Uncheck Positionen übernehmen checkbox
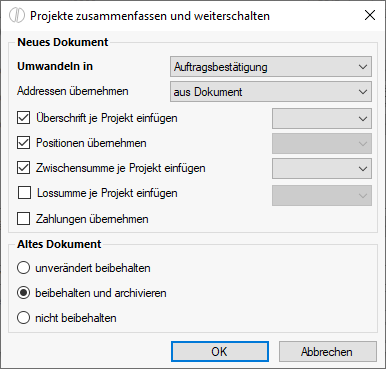Screen dimensions: 386x369 click(x=24, y=143)
